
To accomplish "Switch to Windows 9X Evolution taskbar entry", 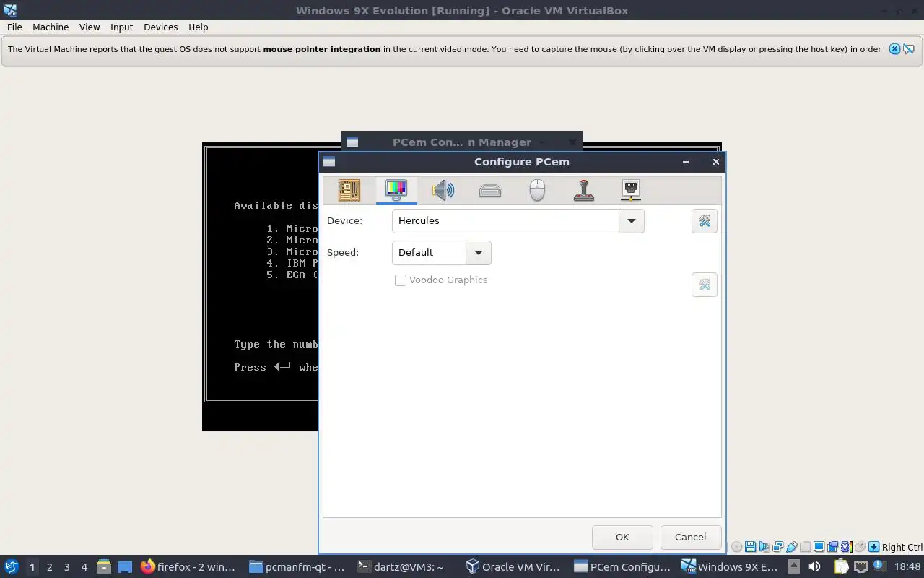I will pos(731,566).
